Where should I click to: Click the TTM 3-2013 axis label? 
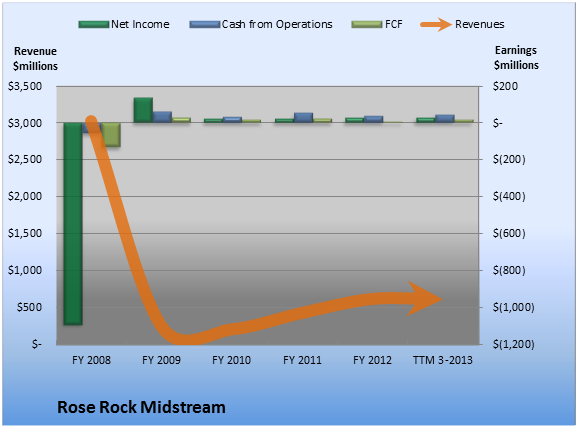(x=443, y=360)
